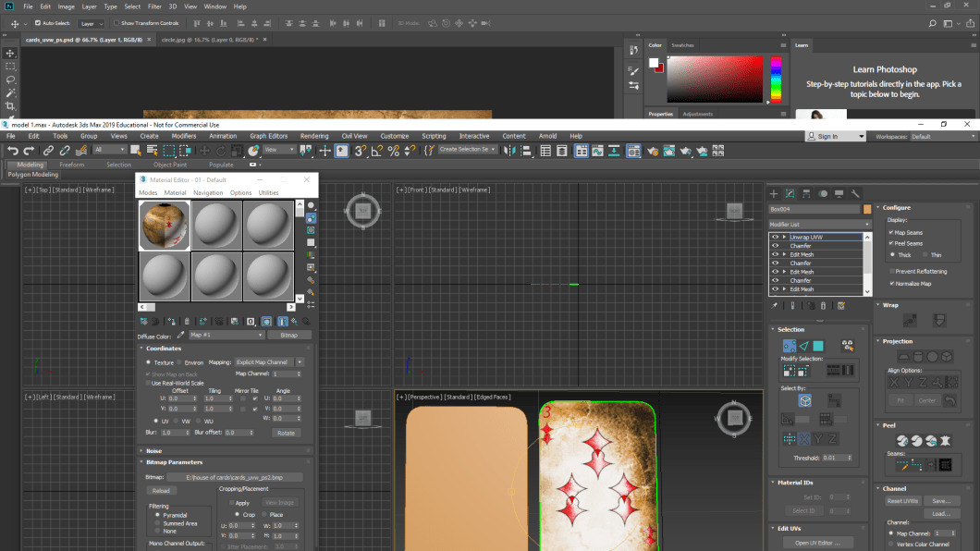Image resolution: width=980 pixels, height=551 pixels.
Task: Click the Photoshop search magnifier icon
Action: pos(932,23)
